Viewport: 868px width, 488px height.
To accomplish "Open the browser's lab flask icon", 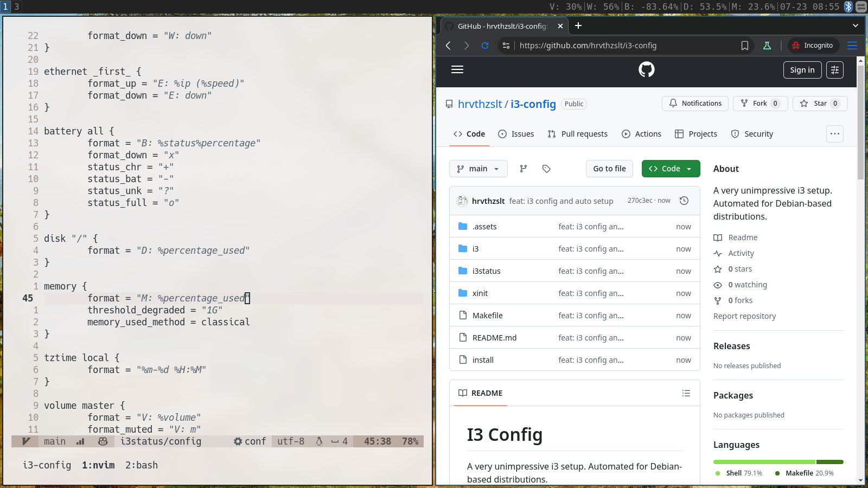I will click(767, 46).
